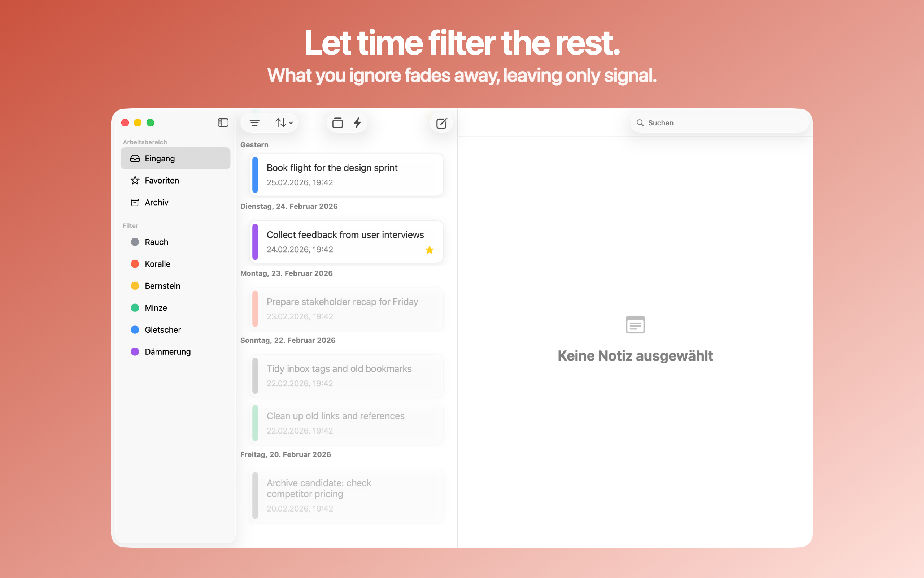
Task: Click the empty note placeholder icon
Action: 635,324
